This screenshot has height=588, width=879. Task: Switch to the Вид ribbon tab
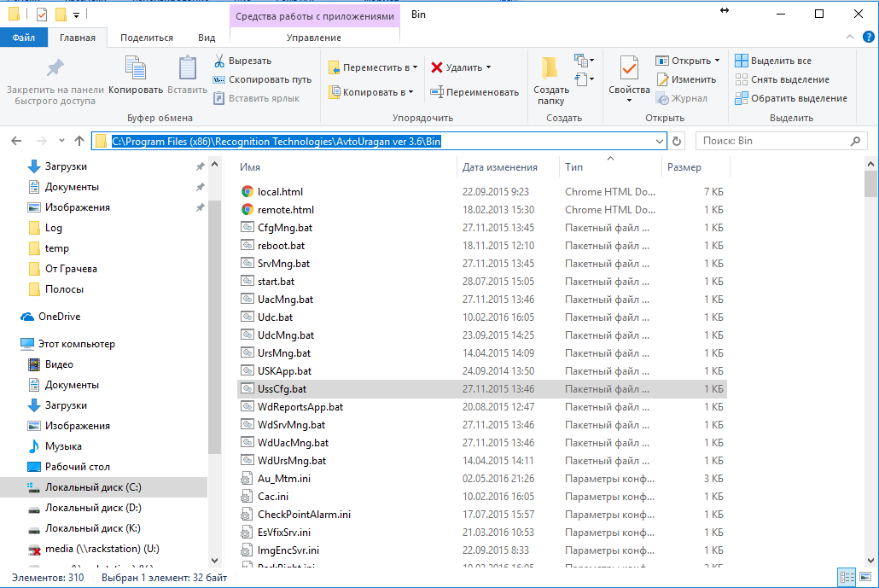207,38
